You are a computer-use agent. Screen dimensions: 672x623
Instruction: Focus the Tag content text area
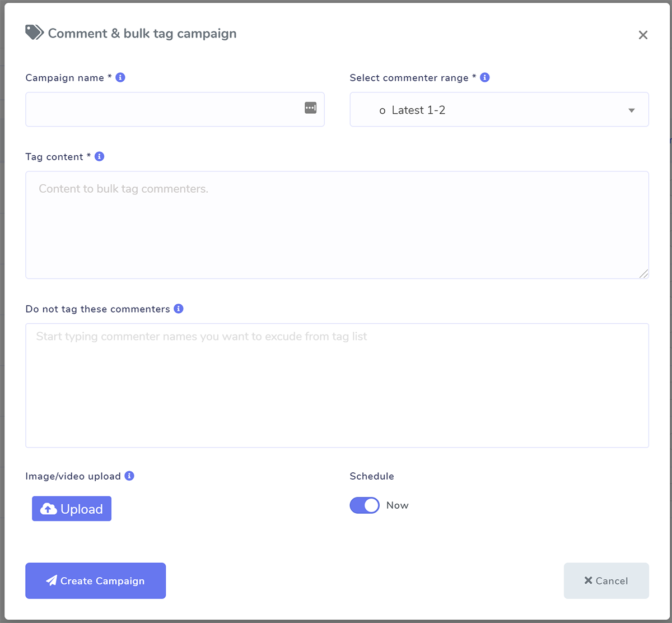pyautogui.click(x=336, y=224)
